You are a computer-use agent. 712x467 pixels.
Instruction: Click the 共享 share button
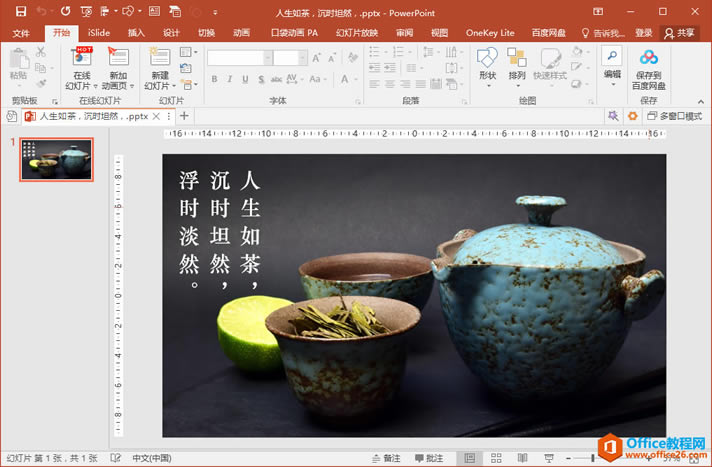679,33
